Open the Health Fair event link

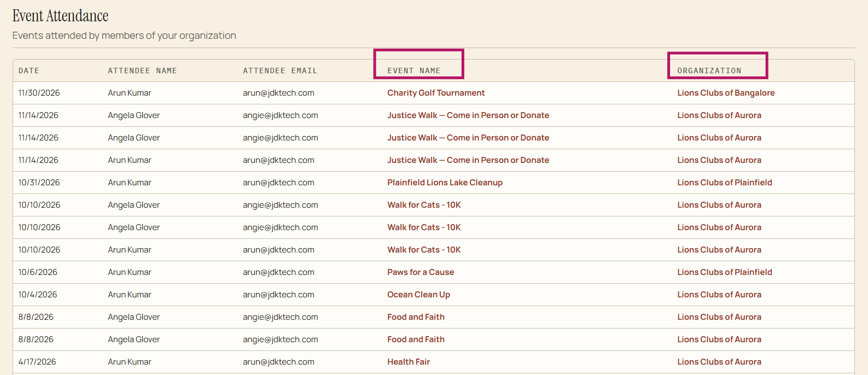pos(409,362)
